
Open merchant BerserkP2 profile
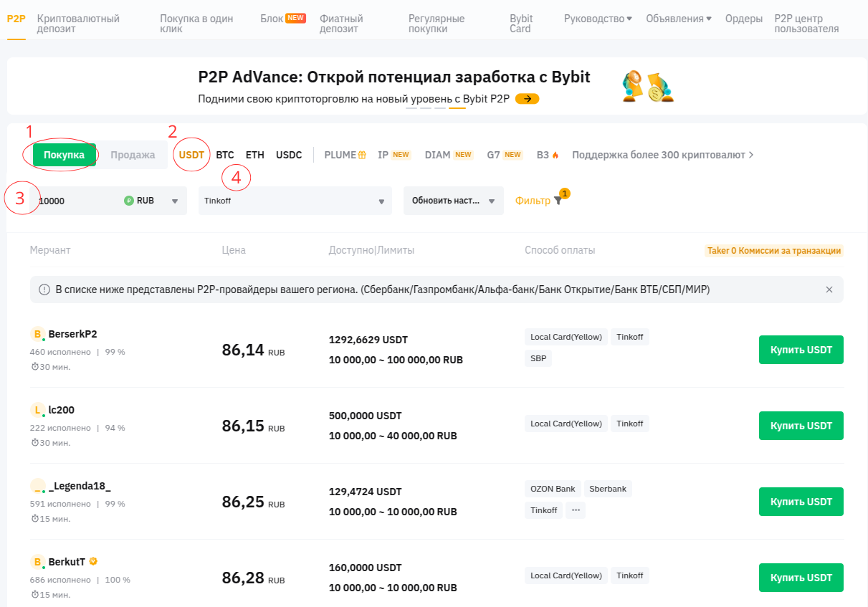(x=72, y=334)
